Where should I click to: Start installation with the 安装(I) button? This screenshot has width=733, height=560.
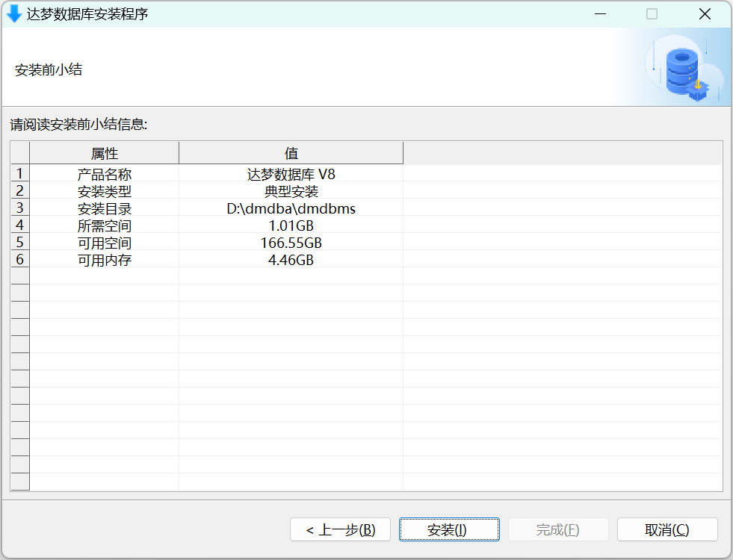pyautogui.click(x=449, y=529)
